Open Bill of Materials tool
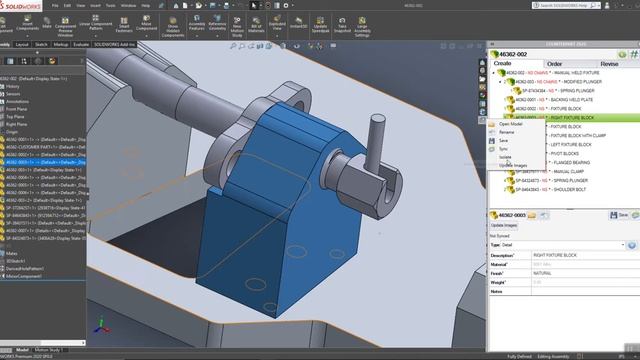 (x=256, y=25)
